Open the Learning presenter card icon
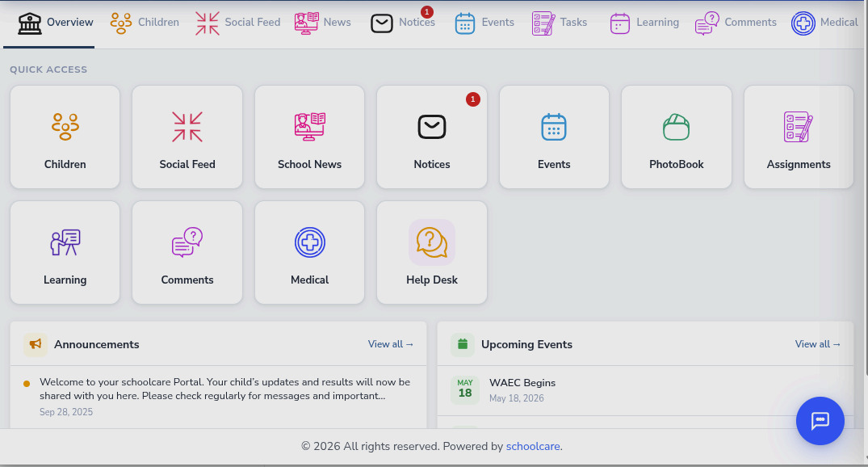Viewport: 868px width, 467px height. click(x=65, y=242)
